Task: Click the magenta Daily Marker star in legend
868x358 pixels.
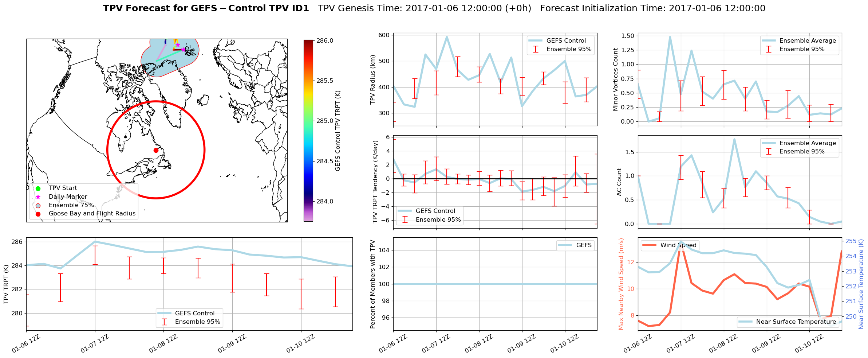Action: pos(38,197)
